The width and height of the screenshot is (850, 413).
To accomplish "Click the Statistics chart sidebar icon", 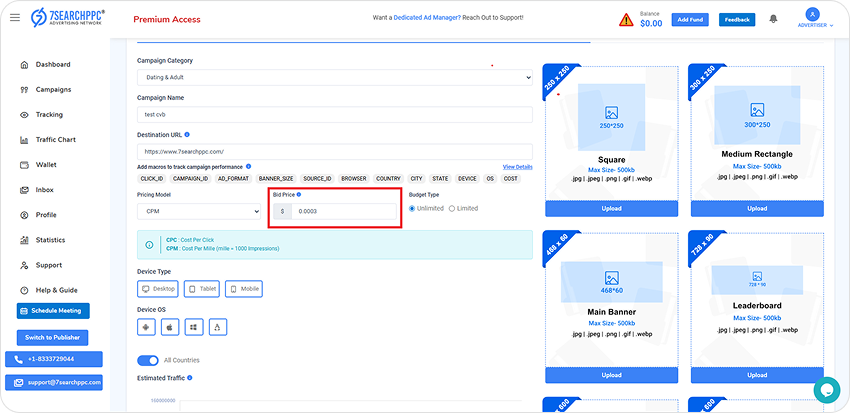I will pos(24,240).
